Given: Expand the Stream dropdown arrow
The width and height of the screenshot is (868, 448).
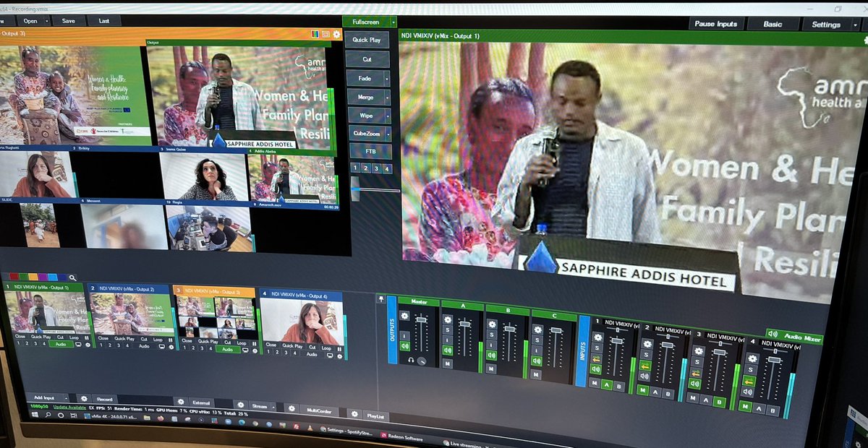Looking at the screenshot, I should coord(273,406).
